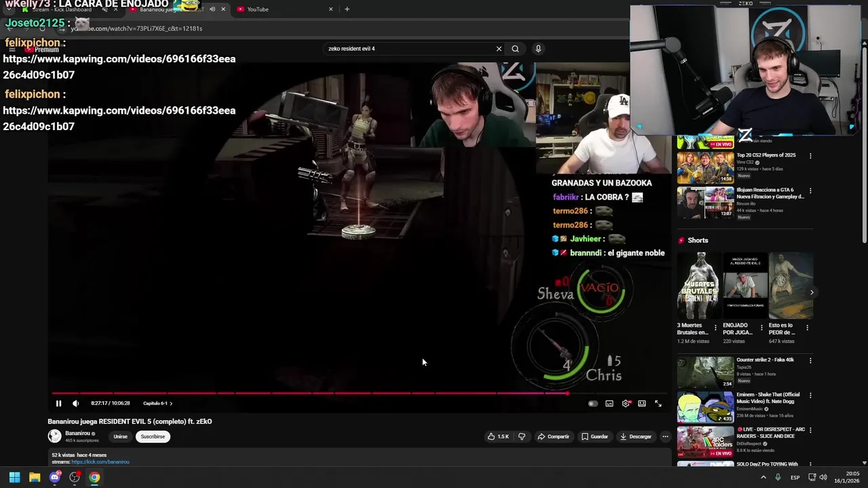Open Eminem - Shake That video thumbnail

(705, 407)
